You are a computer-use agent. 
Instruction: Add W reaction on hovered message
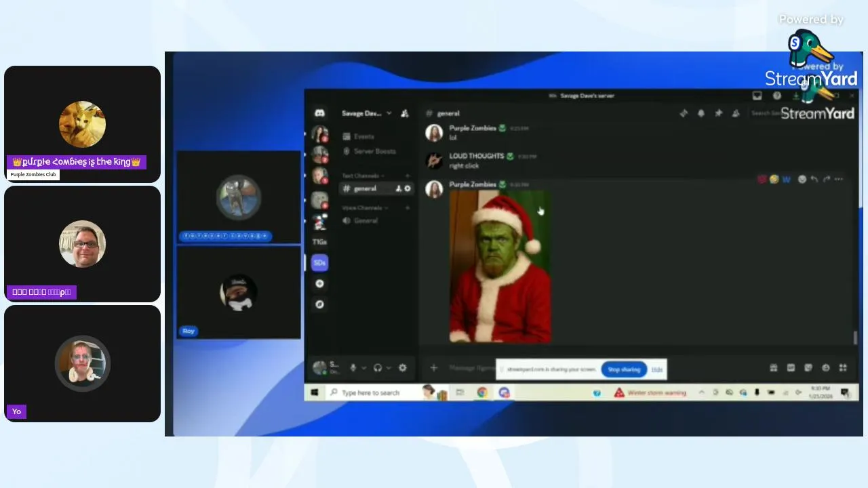tap(787, 179)
